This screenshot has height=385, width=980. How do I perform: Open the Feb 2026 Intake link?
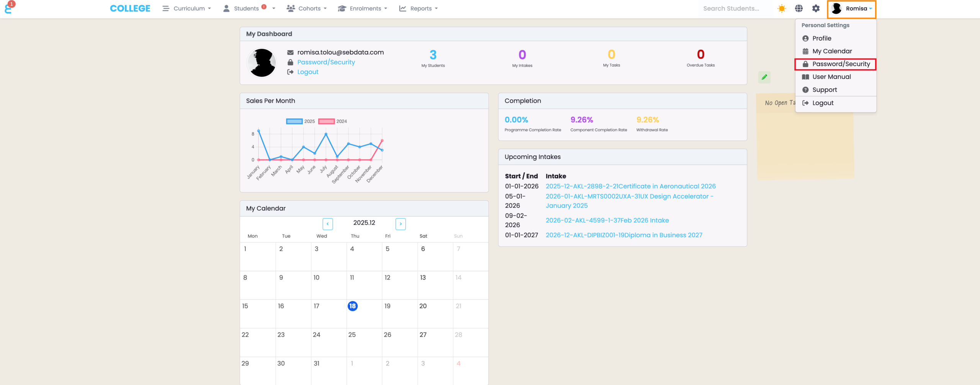point(607,220)
